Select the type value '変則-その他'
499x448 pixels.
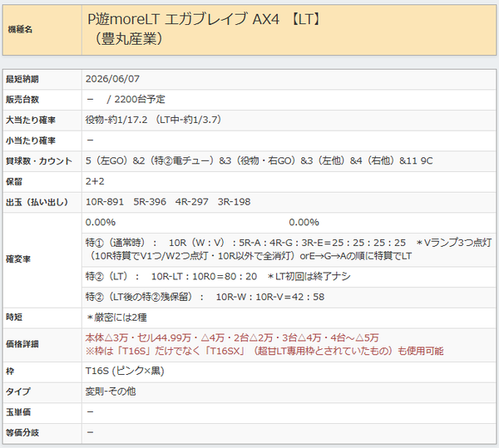point(111,391)
